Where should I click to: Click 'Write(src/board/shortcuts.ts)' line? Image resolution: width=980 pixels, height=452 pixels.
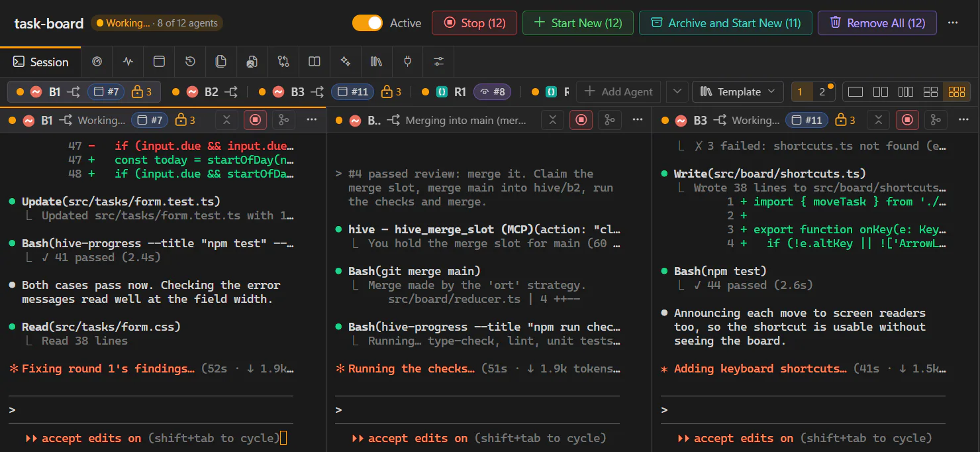point(770,174)
